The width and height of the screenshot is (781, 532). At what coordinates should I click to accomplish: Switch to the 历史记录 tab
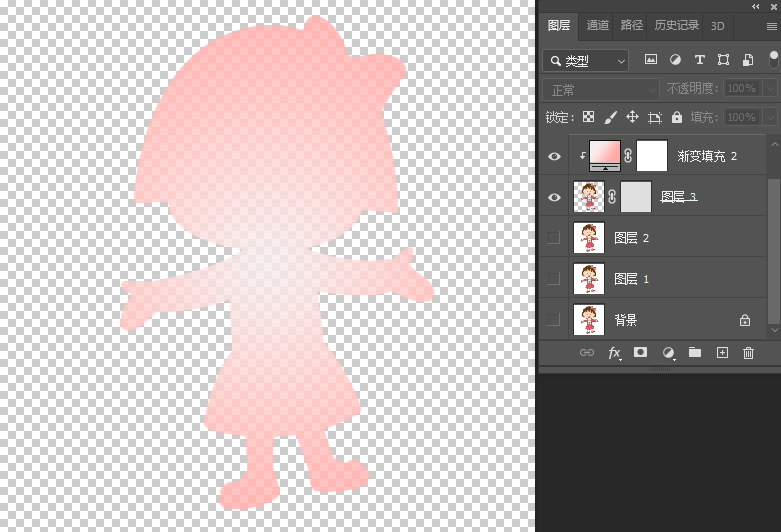(677, 26)
